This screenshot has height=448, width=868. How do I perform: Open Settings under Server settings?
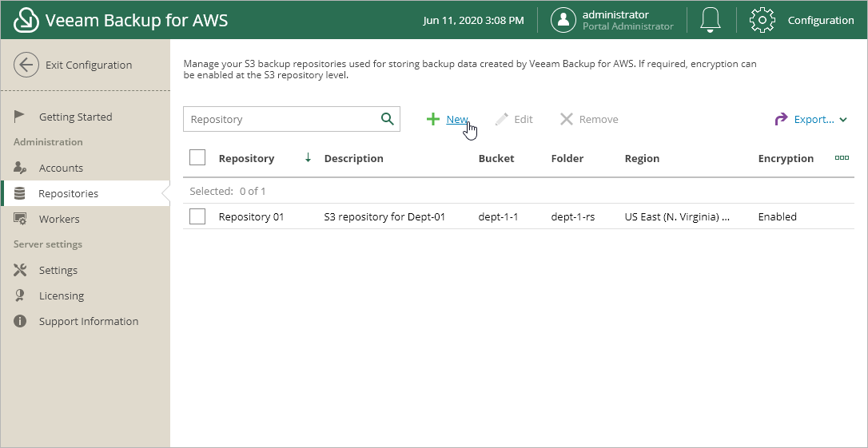click(x=58, y=270)
